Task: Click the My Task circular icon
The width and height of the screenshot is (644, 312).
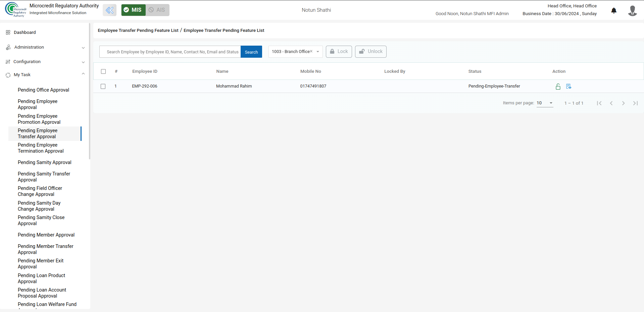Action: click(x=8, y=75)
